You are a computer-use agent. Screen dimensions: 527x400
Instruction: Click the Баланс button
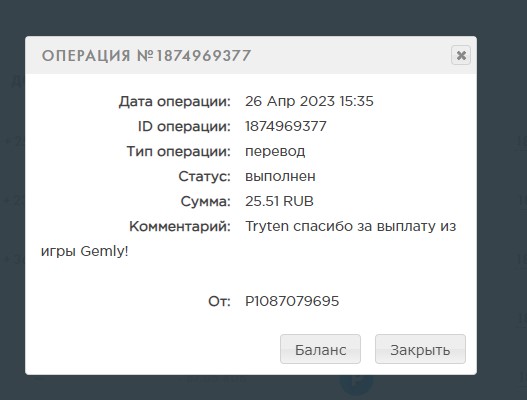320,349
